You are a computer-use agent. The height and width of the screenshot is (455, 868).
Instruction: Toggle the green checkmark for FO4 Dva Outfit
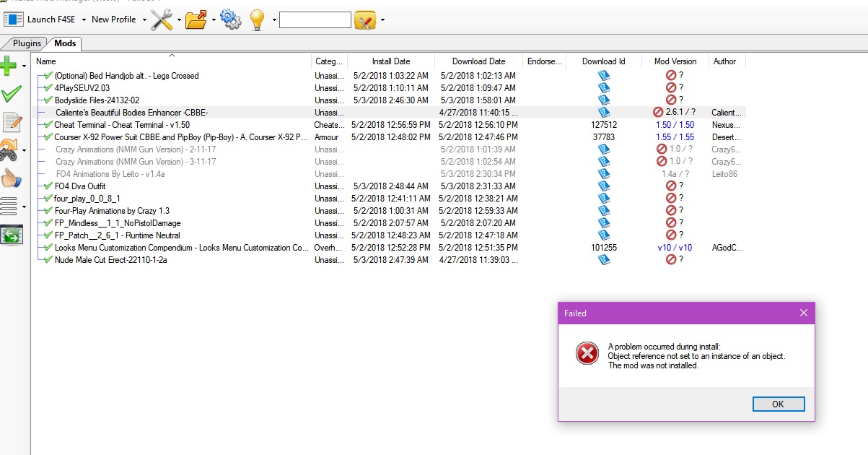pos(48,186)
